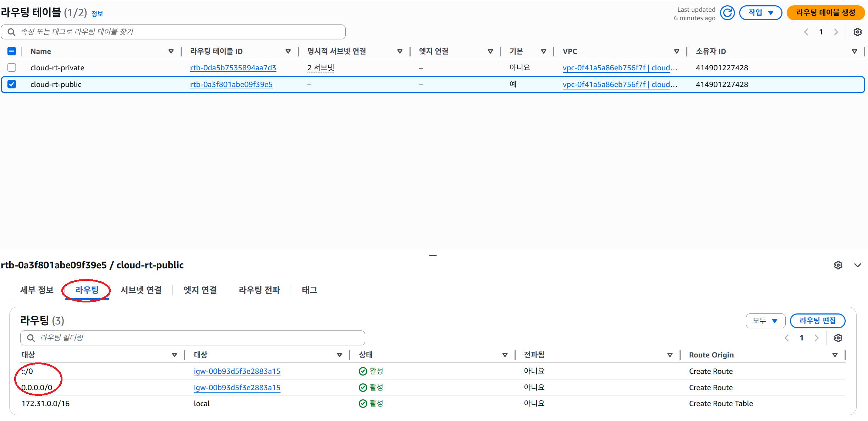The image size is (868, 421).
Task: Open the 작업 actions dropdown
Action: 760,13
